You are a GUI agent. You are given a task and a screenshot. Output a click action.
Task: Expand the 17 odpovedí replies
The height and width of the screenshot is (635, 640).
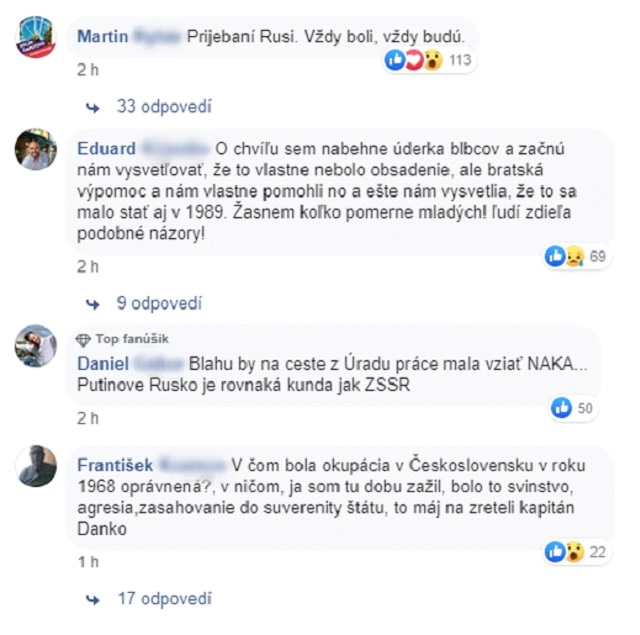coord(164,599)
